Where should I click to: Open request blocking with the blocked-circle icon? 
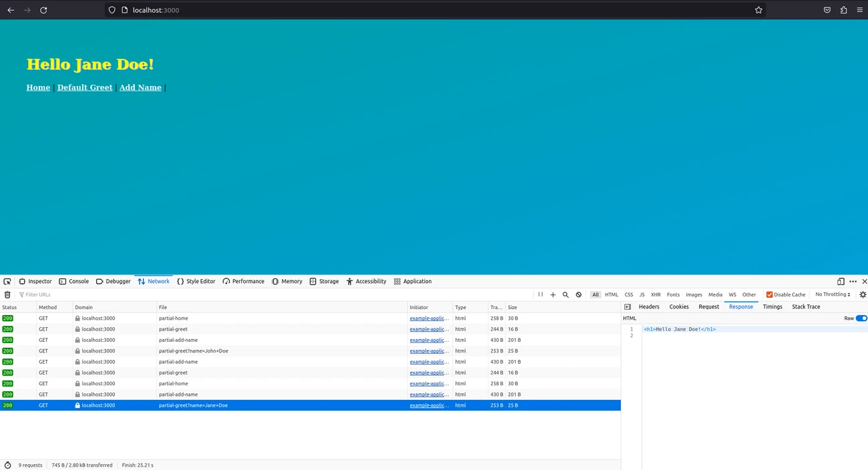point(579,294)
